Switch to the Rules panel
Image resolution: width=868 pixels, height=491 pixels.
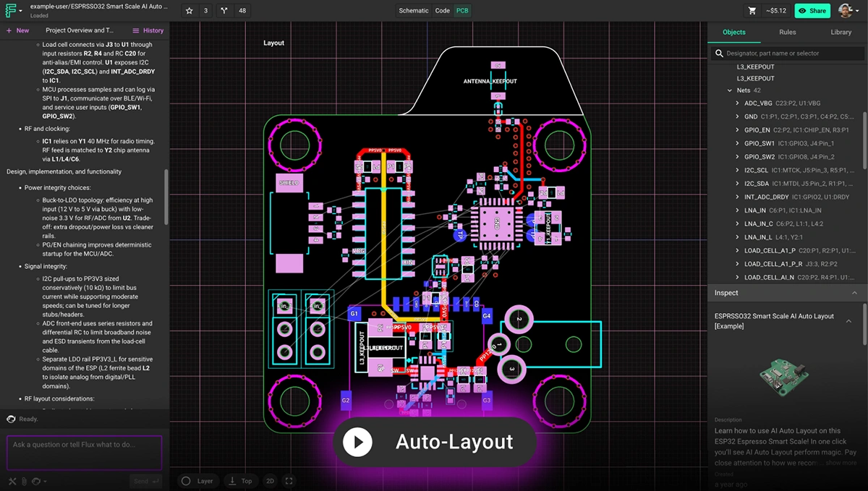coord(788,32)
